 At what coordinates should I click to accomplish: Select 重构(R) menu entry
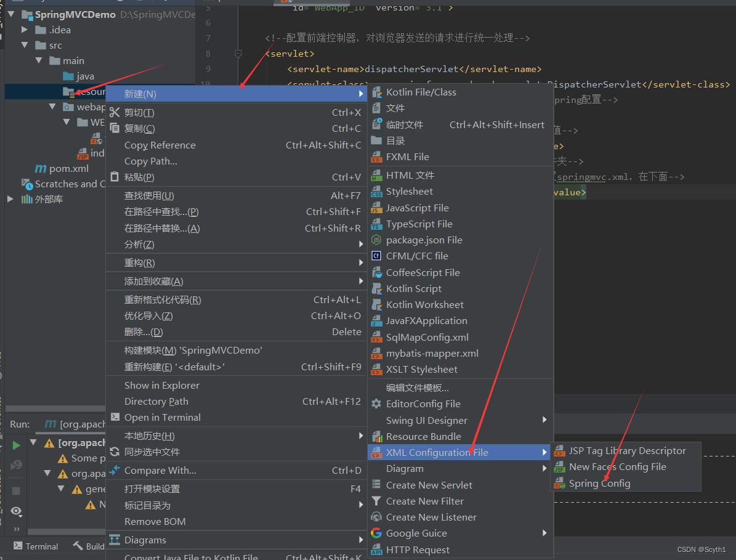pyautogui.click(x=236, y=263)
